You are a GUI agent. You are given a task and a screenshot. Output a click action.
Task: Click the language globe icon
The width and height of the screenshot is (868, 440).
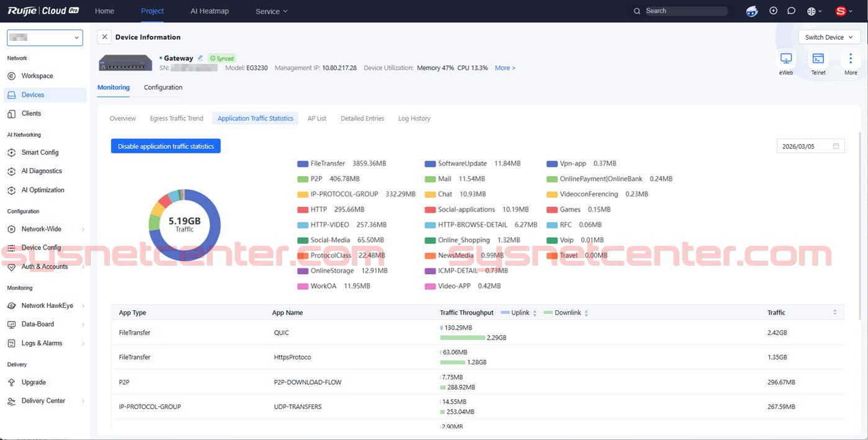(812, 11)
